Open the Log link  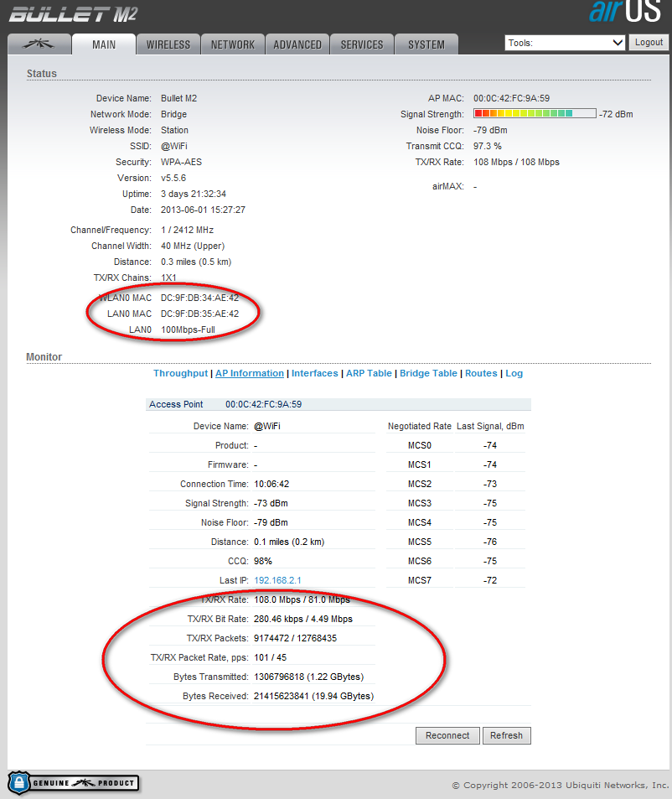click(514, 373)
